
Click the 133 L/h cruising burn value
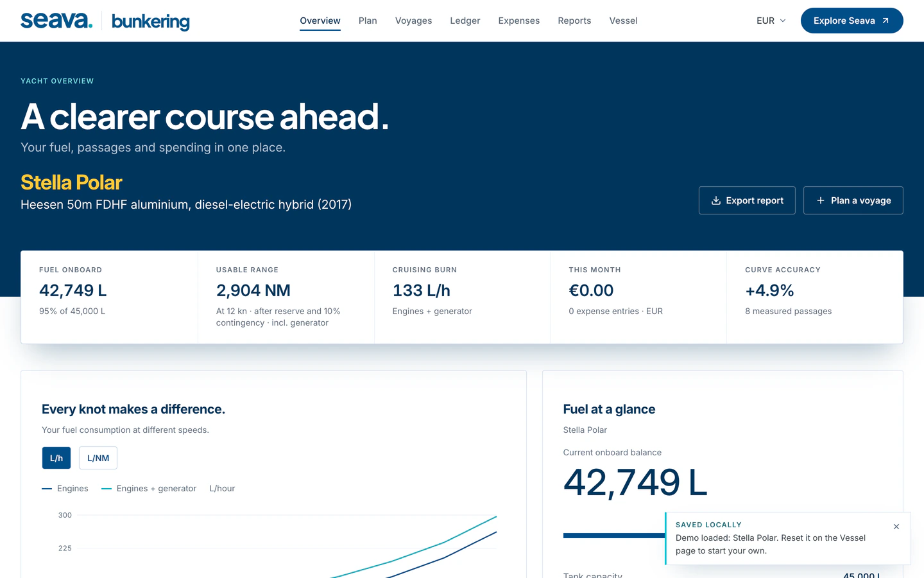[x=422, y=290]
